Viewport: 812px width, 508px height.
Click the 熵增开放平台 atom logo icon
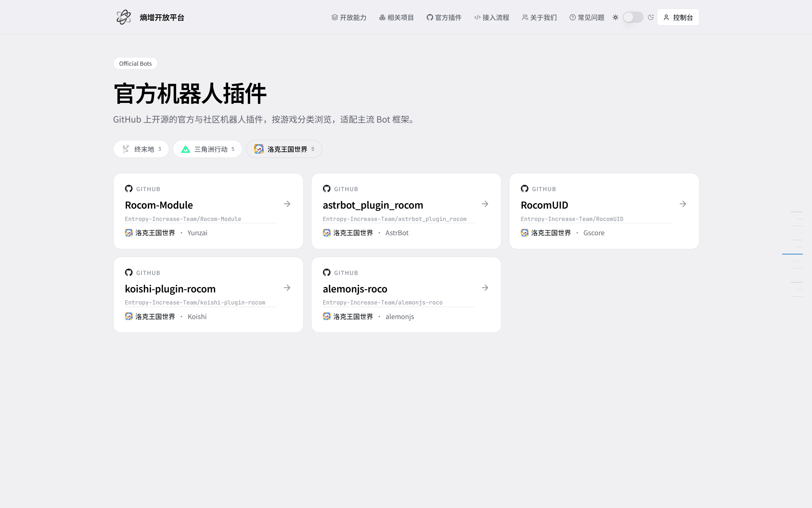123,17
